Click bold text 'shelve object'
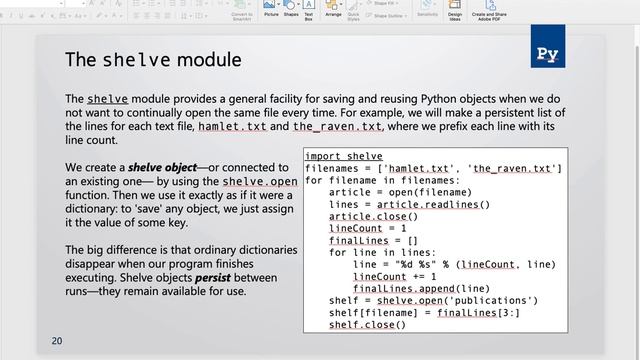This screenshot has height=360, width=640. click(x=162, y=167)
